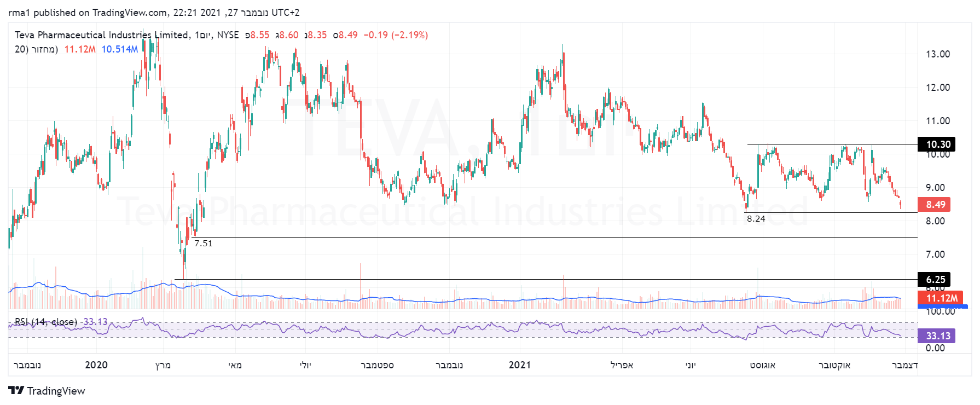
Task: Click the יוני label on the time axis
Action: 691,365
